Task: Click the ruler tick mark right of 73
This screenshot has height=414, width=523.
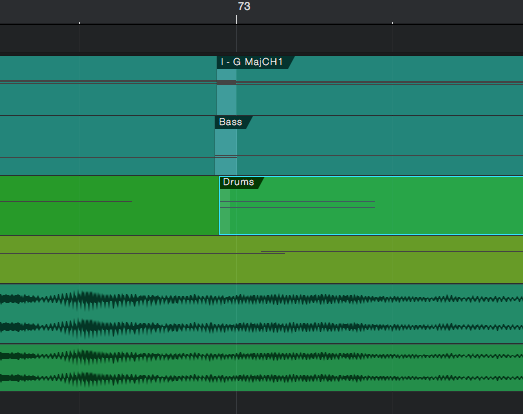Action: coord(392,23)
